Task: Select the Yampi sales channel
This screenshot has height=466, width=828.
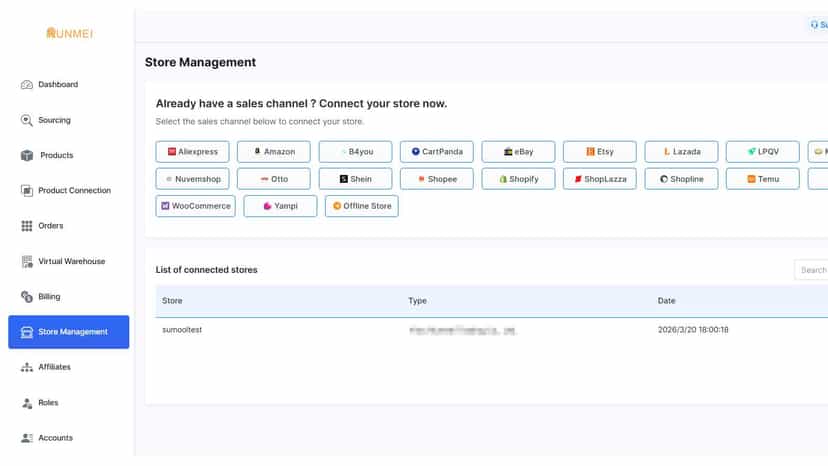Action: point(280,206)
